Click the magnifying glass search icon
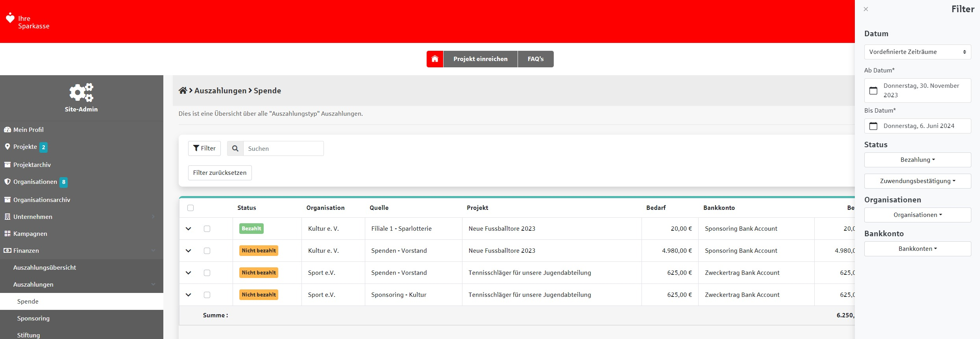Screen dimensions: 980x339 [x=235, y=148]
